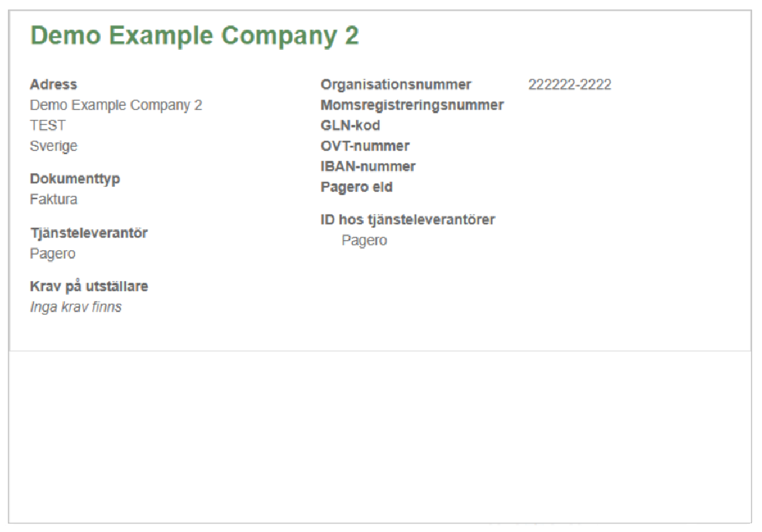
Task: Click Pagero under ID hos tjänsteleverantörer
Action: click(x=364, y=241)
